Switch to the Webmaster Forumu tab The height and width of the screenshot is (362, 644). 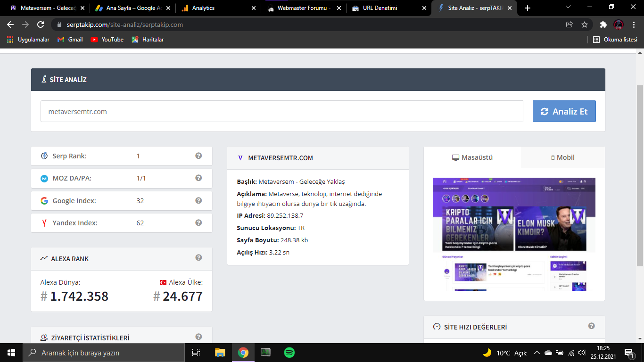point(303,8)
